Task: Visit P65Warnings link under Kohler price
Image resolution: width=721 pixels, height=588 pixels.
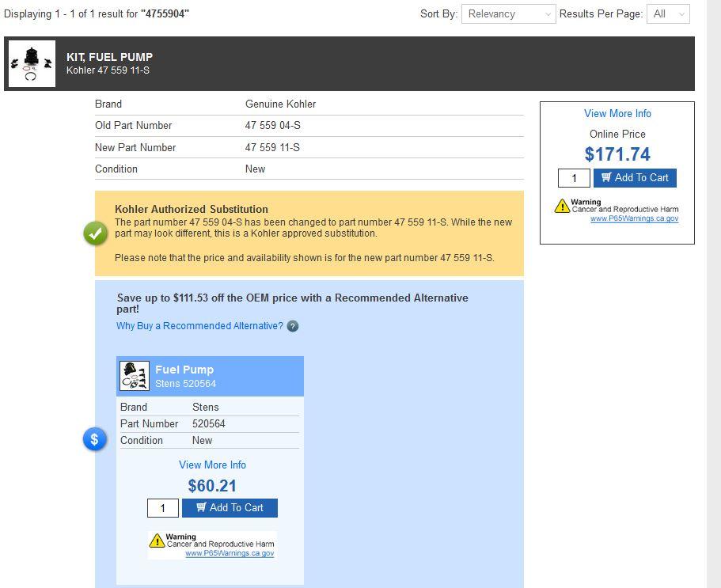Action: [635, 218]
